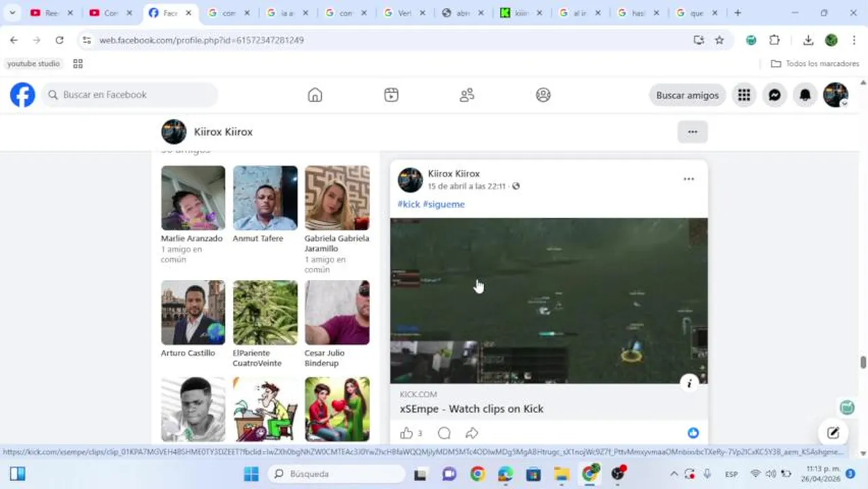Switch to the first YouTube tab
The image size is (868, 489).
click(x=53, y=13)
